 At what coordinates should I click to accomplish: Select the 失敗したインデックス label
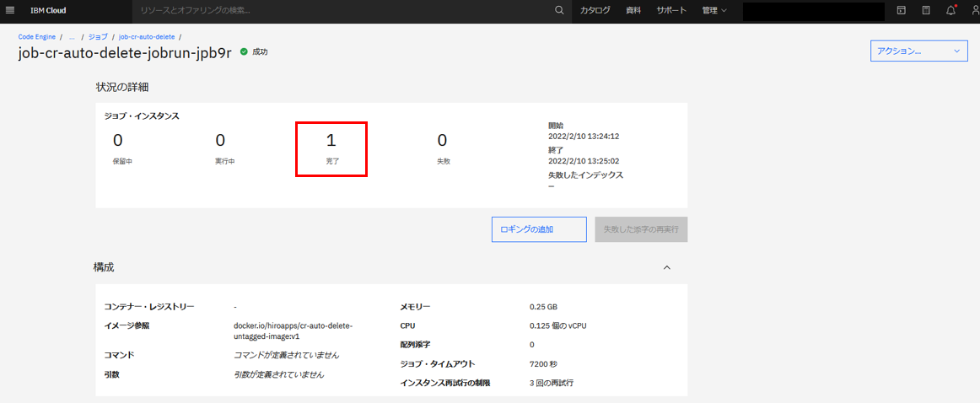coord(585,175)
